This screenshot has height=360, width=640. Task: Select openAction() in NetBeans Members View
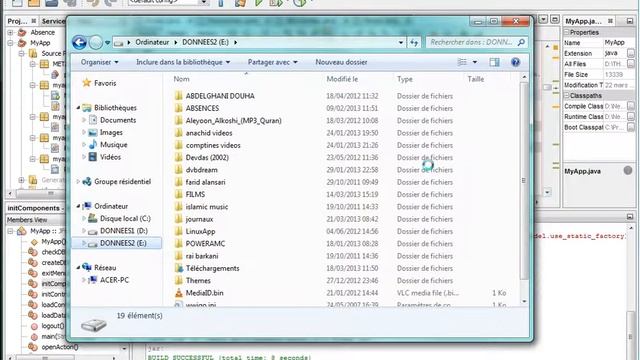coord(60,347)
